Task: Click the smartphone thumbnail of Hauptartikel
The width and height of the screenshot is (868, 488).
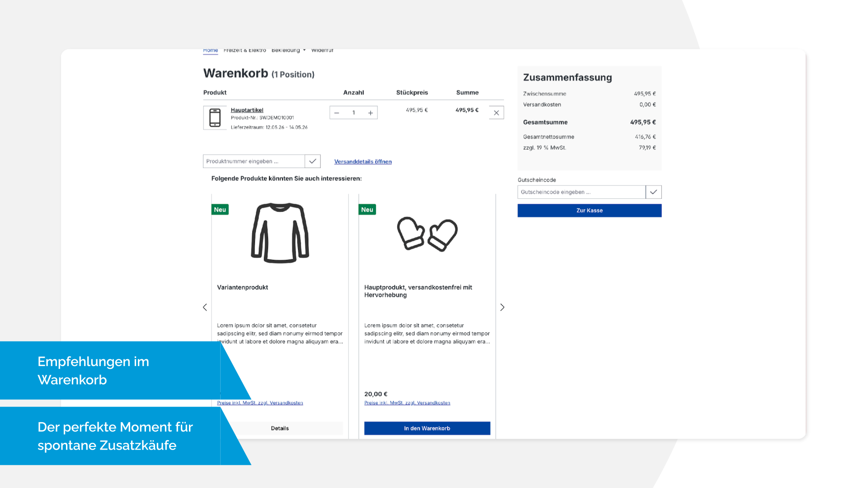Action: [x=215, y=117]
